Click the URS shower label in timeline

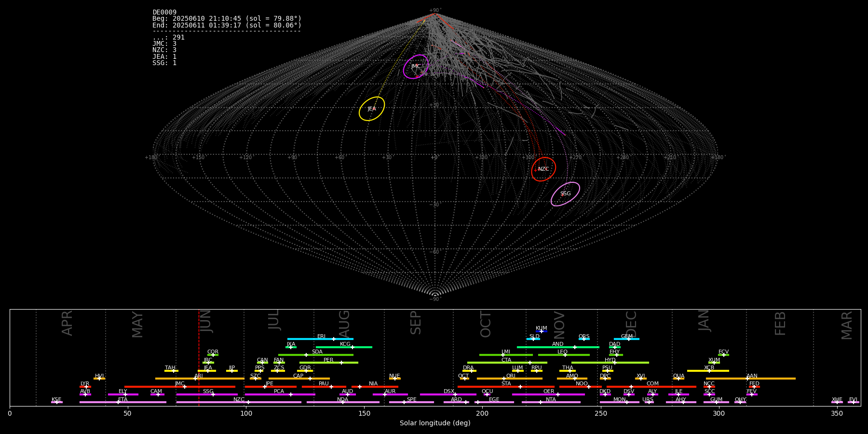coord(648,400)
